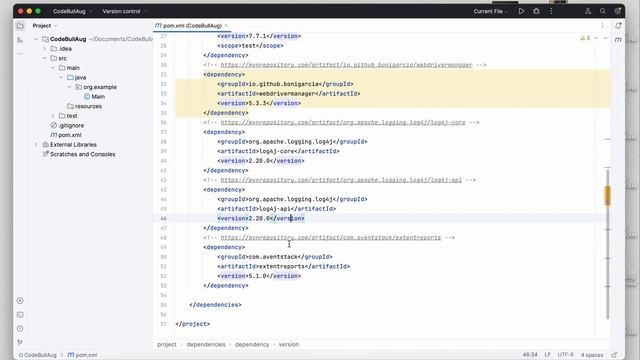This screenshot has height=360, width=640.
Task: Open pom.xml in project tree
Action: (x=66, y=135)
